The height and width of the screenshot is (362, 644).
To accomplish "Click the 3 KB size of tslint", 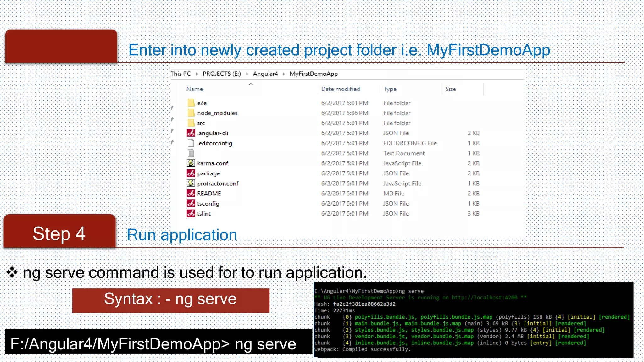I will [474, 213].
